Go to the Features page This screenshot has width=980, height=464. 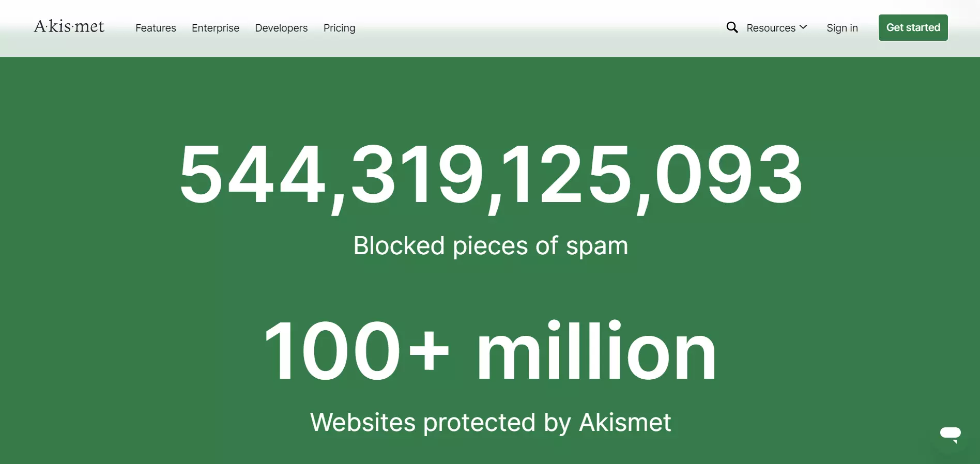pyautogui.click(x=156, y=28)
